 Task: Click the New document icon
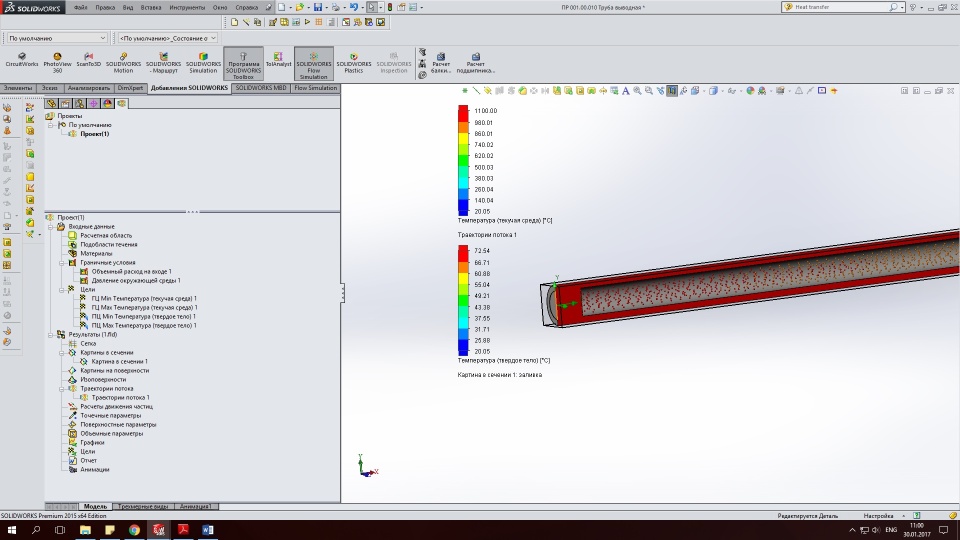281,7
